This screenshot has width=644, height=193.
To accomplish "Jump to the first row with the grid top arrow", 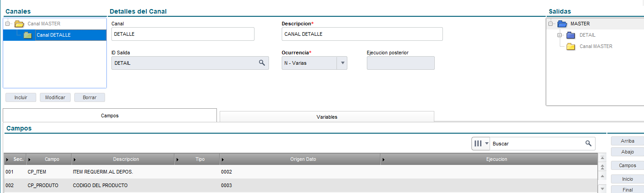I will 602,158.
